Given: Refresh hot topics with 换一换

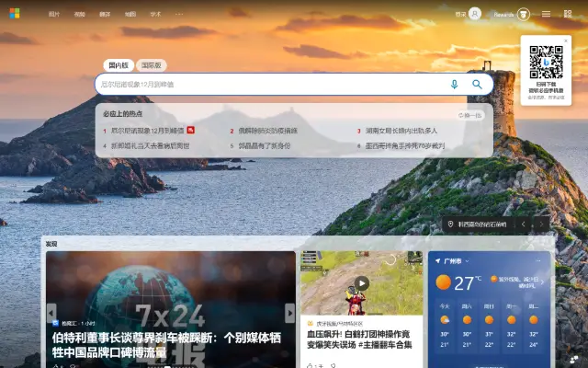Looking at the screenshot, I should (x=470, y=115).
